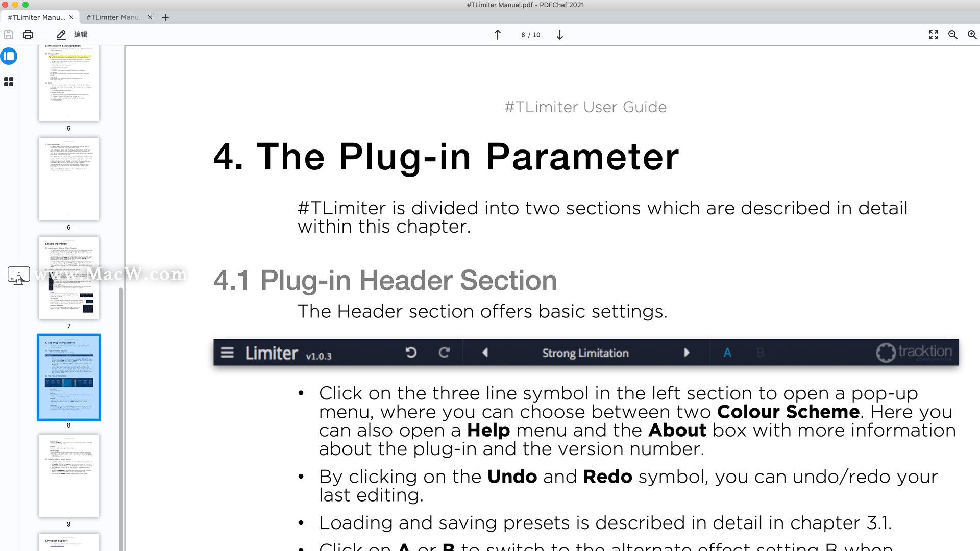Click the Limiter header bar screenshot image
This screenshot has width=980, height=551.
[586, 352]
